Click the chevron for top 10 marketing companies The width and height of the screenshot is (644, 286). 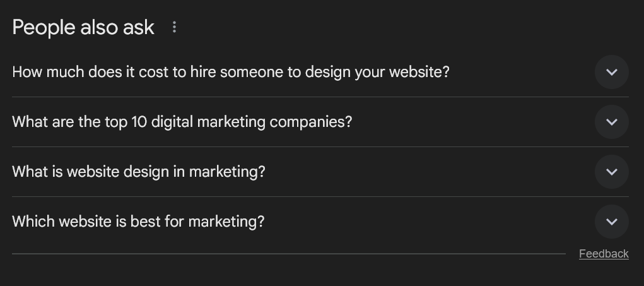coord(611,122)
